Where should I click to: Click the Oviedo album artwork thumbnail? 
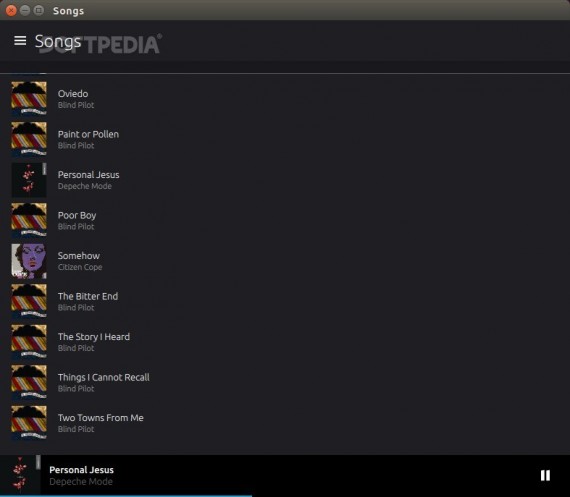click(29, 99)
